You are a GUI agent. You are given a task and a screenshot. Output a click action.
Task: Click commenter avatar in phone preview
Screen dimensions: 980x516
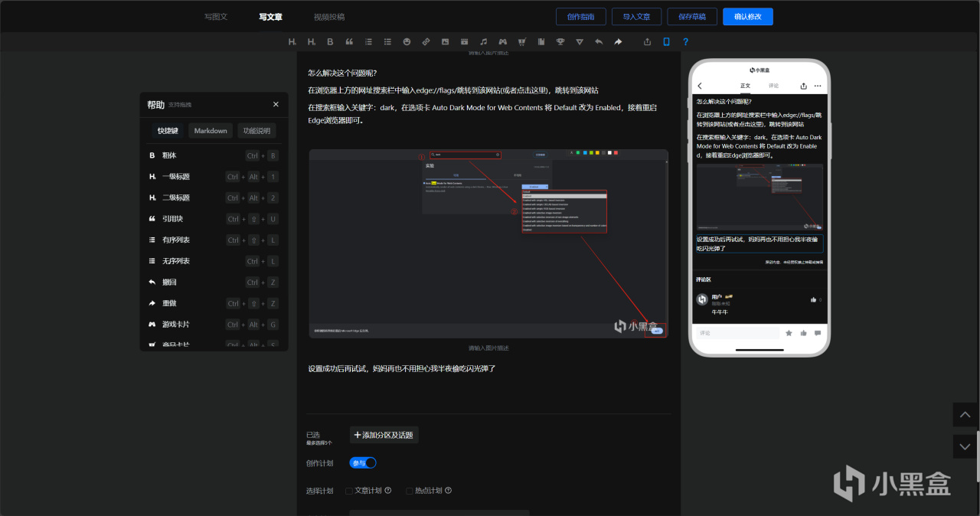702,299
